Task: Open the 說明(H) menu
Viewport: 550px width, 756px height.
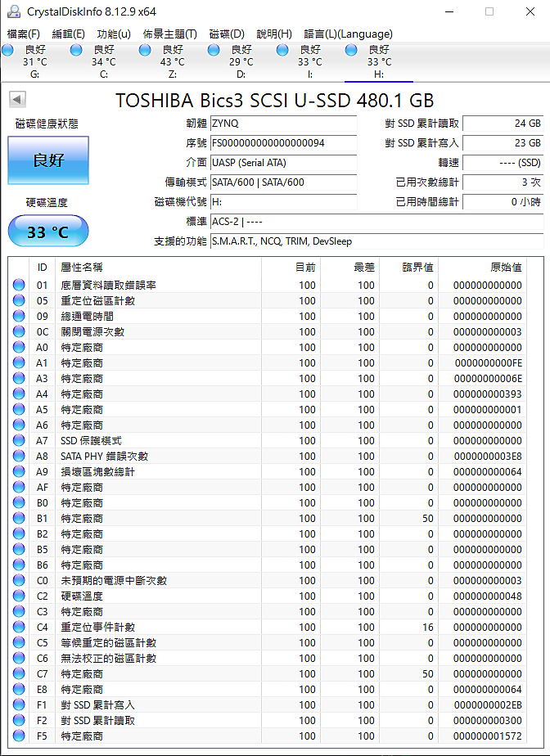Action: [x=274, y=34]
